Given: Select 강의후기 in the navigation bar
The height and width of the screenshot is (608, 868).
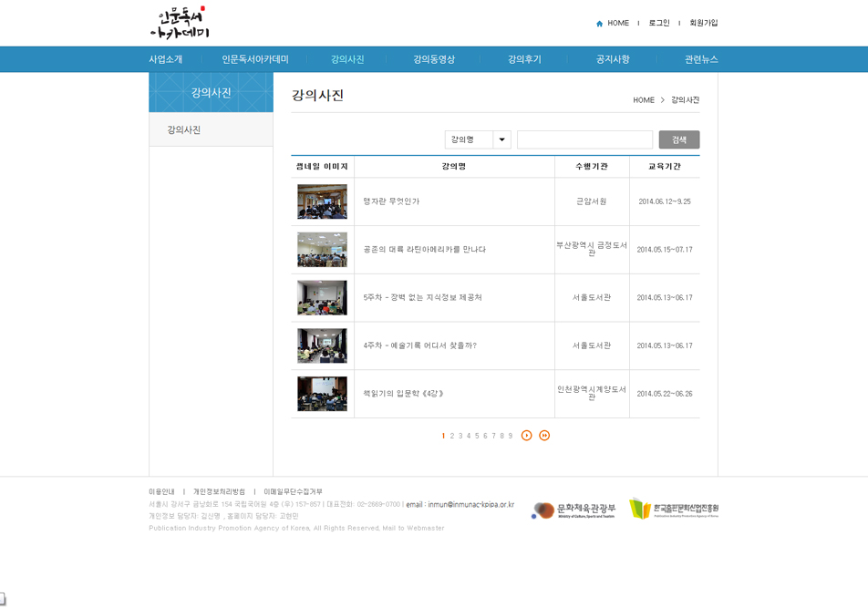Looking at the screenshot, I should pyautogui.click(x=524, y=59).
